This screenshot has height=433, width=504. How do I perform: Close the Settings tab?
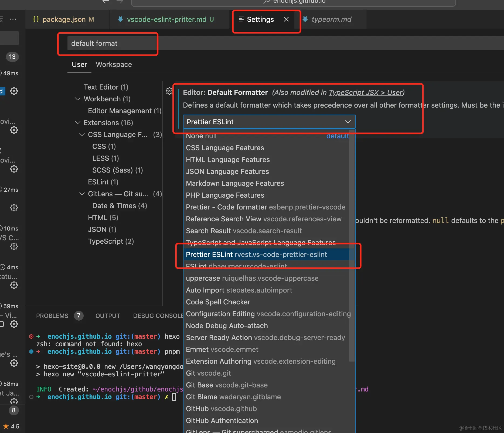tap(286, 19)
